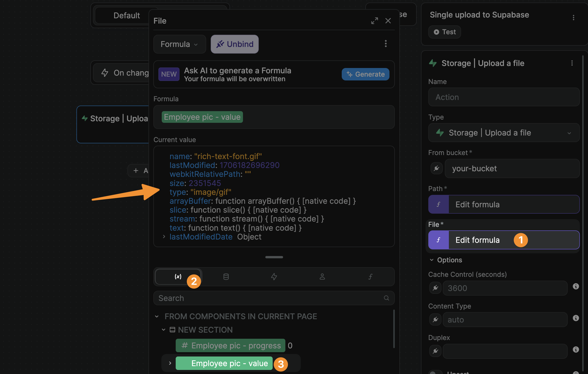This screenshot has width=588, height=374.
Task: Click the bind plug icon beside Cache Control
Action: tap(435, 288)
